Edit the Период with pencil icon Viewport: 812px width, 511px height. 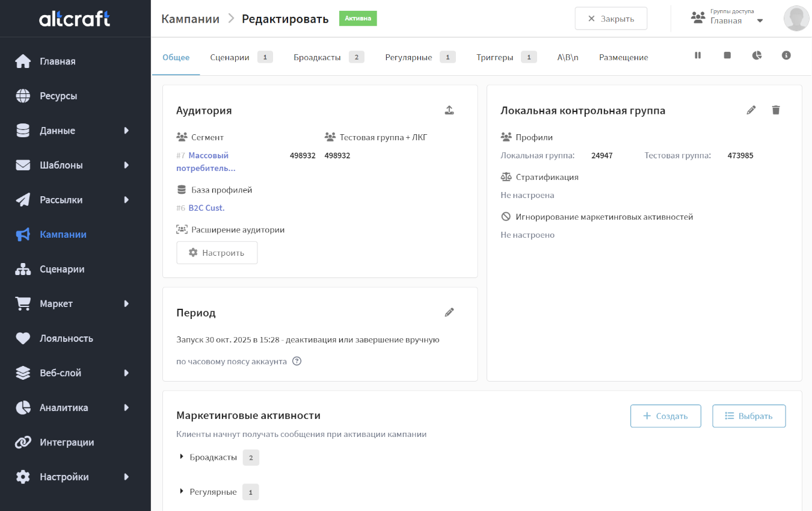(x=449, y=312)
